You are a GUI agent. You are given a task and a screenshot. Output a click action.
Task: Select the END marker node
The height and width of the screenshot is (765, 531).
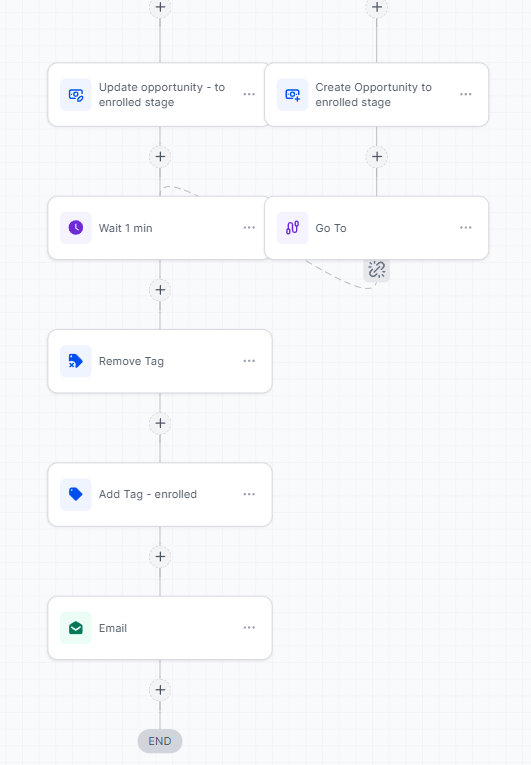click(x=160, y=741)
